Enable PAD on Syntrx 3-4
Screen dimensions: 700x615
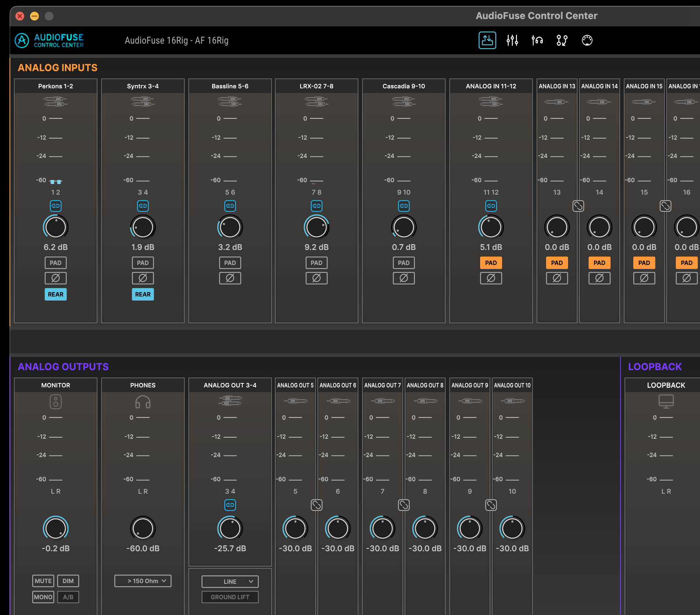tap(143, 263)
